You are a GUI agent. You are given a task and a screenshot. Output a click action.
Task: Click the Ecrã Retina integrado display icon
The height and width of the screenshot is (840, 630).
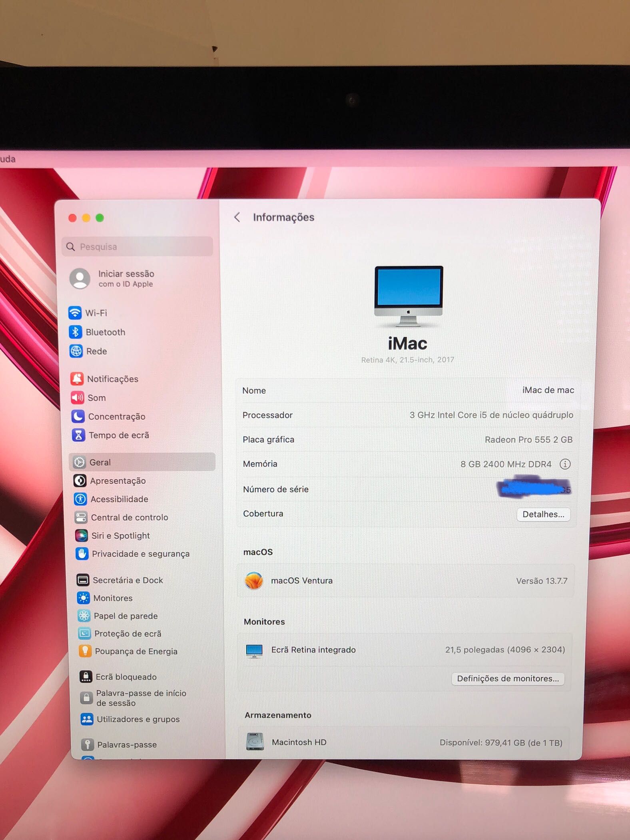[254, 651]
